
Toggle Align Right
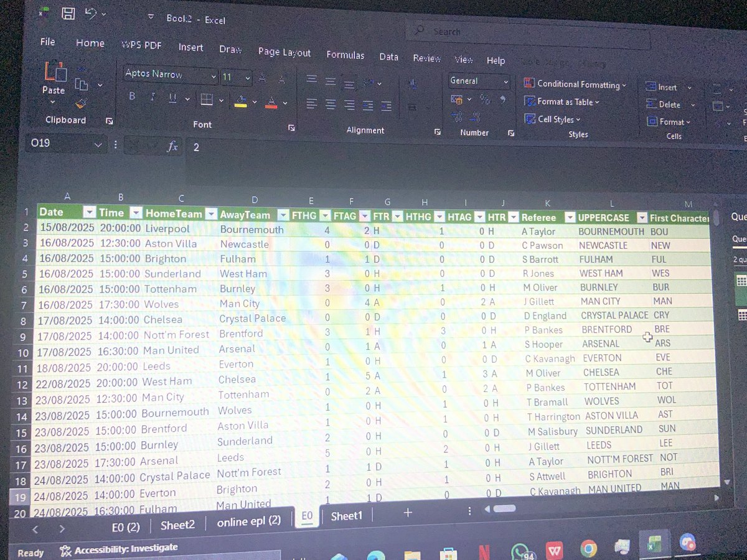(349, 105)
